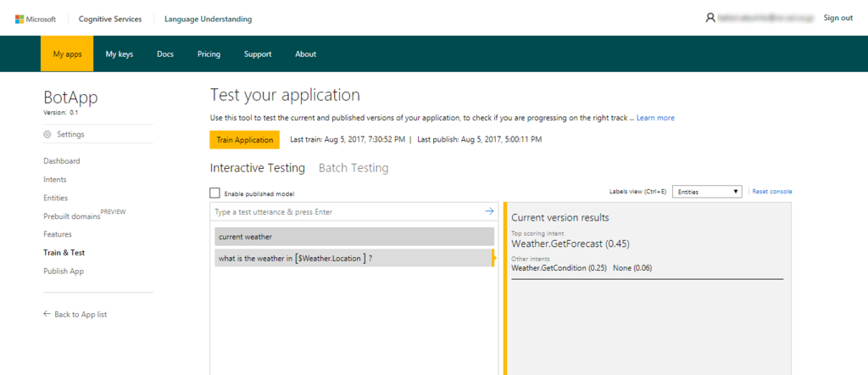
Task: Click the Current version results heading
Action: (560, 217)
